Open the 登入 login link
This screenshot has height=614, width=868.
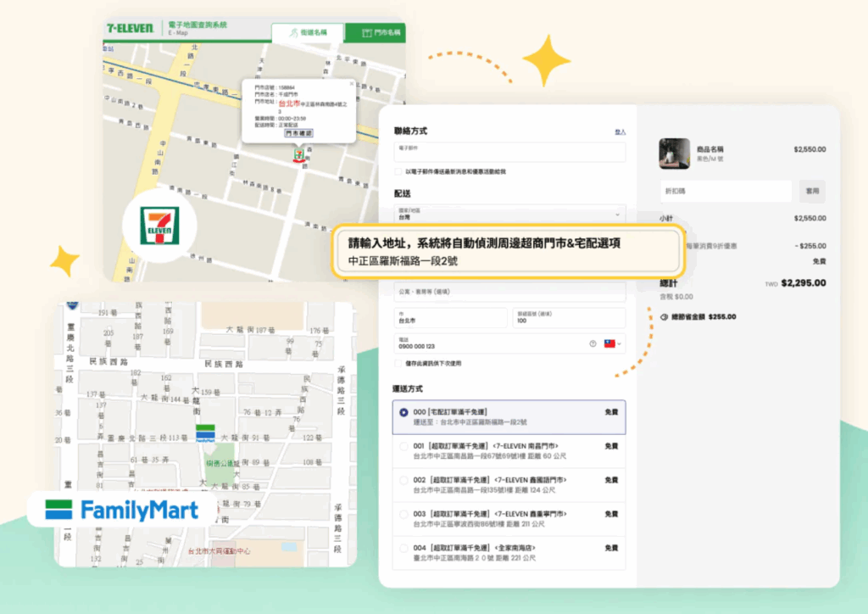620,131
